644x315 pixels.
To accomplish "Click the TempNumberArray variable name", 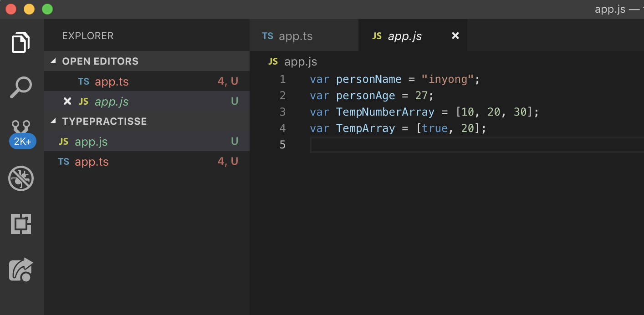I will (x=385, y=112).
